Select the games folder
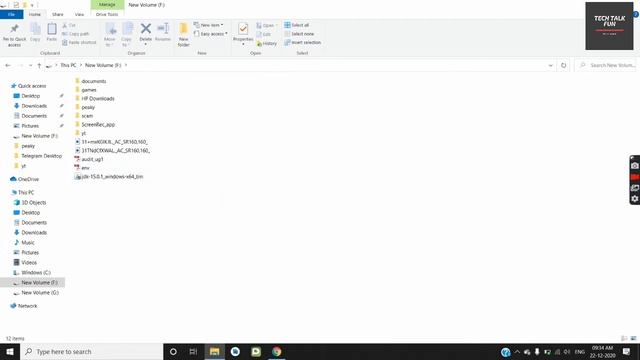Screen dimensions: 640x360 click(x=86, y=90)
